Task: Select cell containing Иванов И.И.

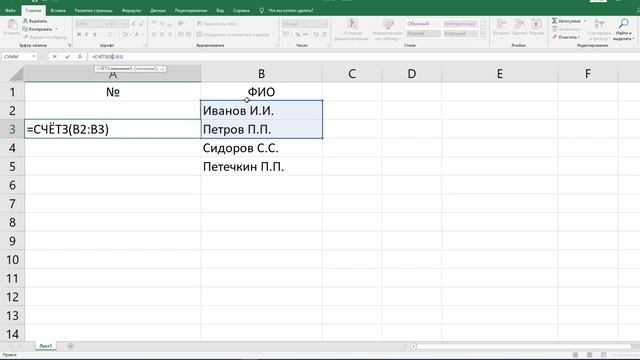Action: (261, 110)
